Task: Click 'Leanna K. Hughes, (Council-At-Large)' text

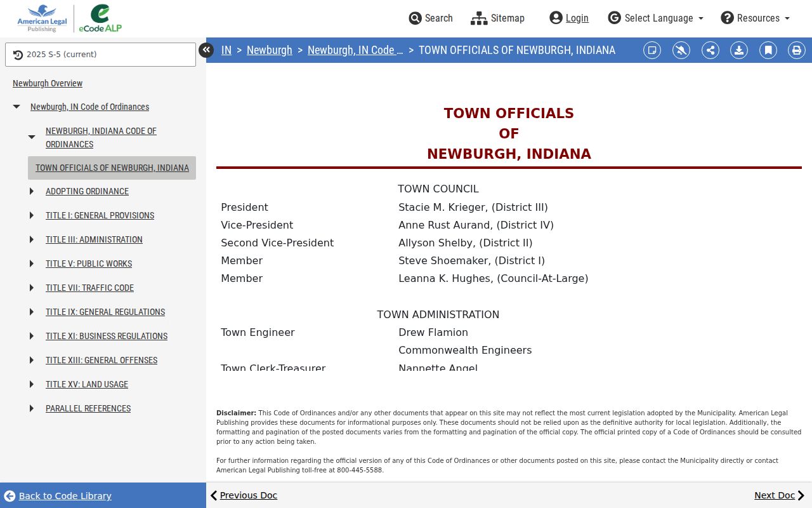Action: 494,278
